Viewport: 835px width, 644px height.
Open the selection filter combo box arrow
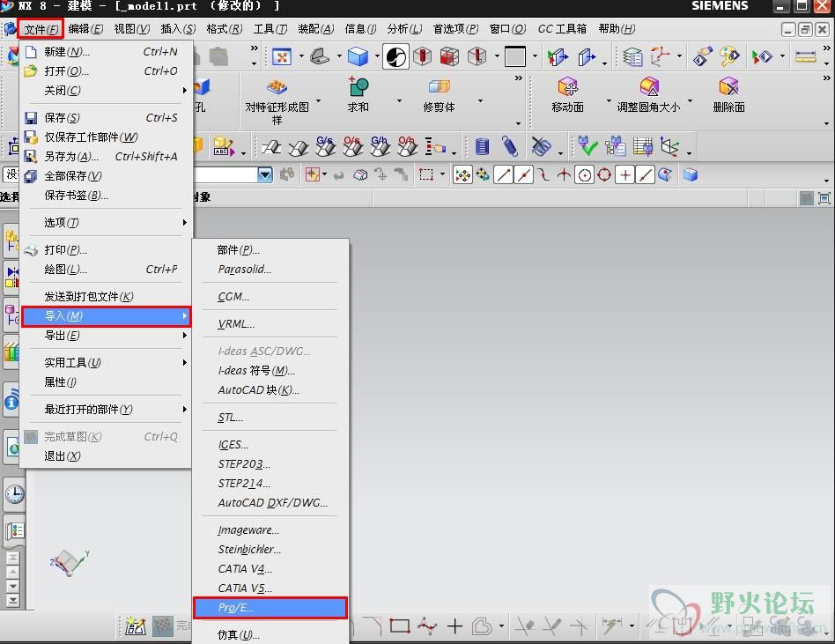(264, 174)
